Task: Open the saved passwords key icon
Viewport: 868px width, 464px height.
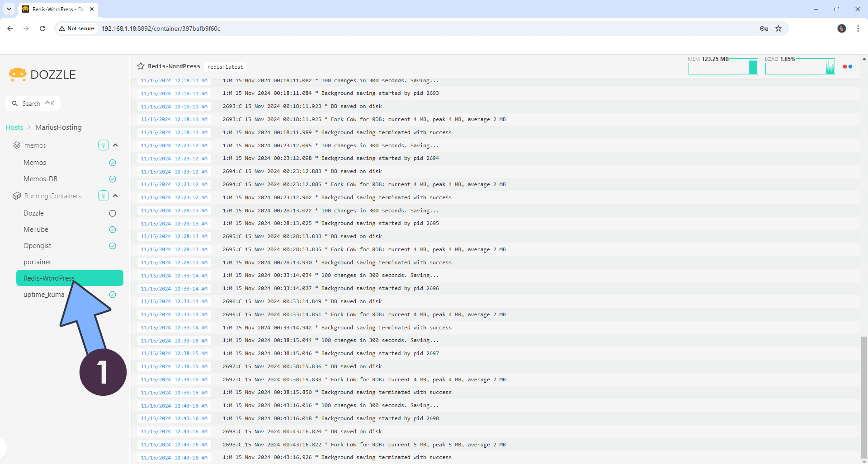Action: [x=764, y=28]
